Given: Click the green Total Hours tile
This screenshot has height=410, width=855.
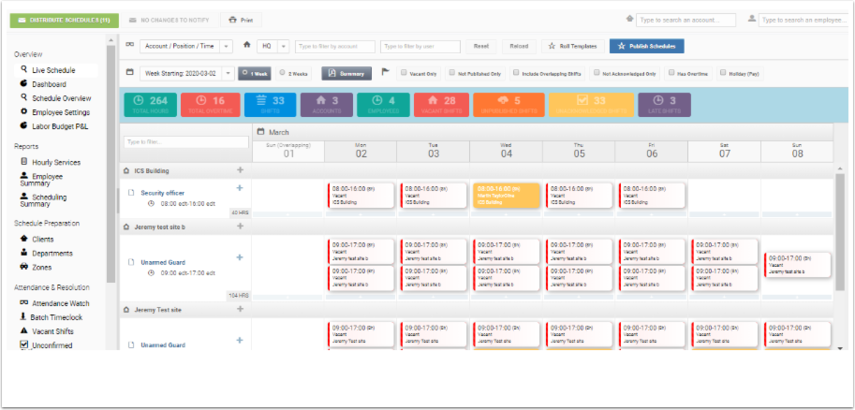Looking at the screenshot, I should pos(150,105).
